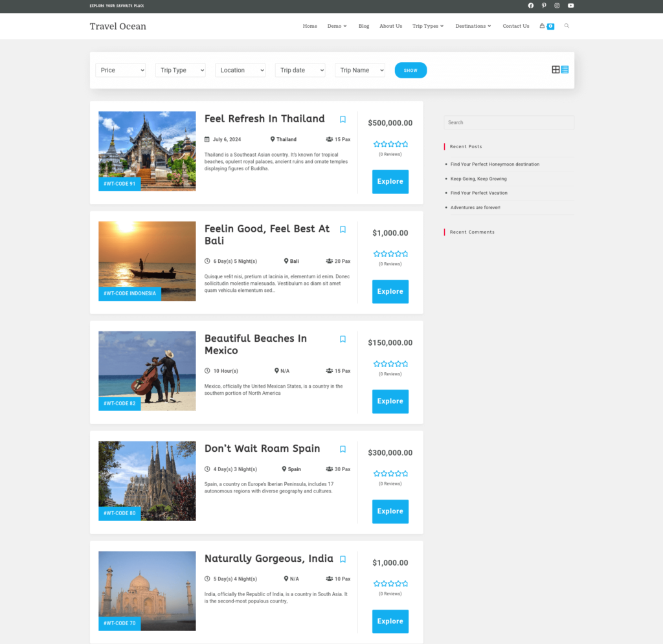Image resolution: width=663 pixels, height=644 pixels.
Task: Bookmark the Feel Refresh In Thailand trip
Action: click(343, 119)
